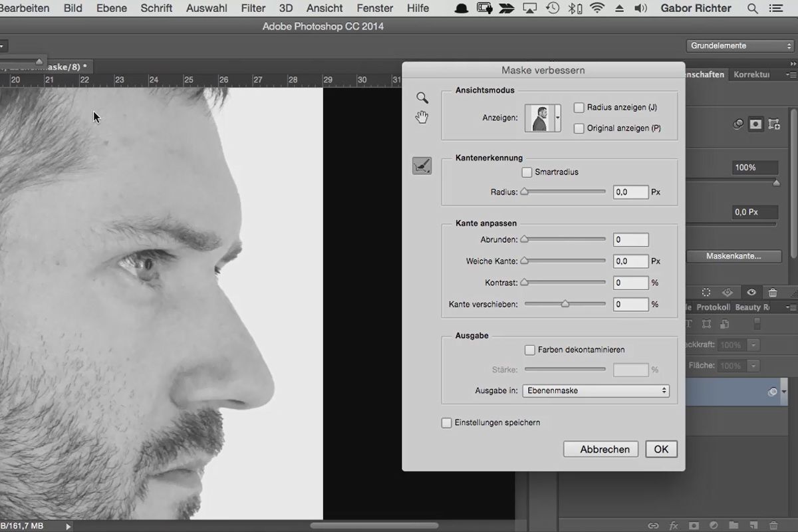Enable Radius anzeigen (J) checkbox
This screenshot has width=798, height=532.
pos(579,108)
